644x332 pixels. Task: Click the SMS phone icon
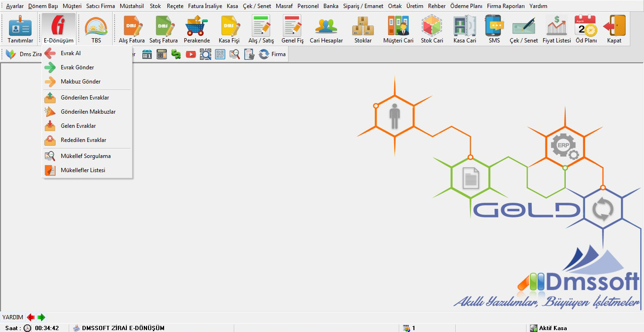coord(494,29)
